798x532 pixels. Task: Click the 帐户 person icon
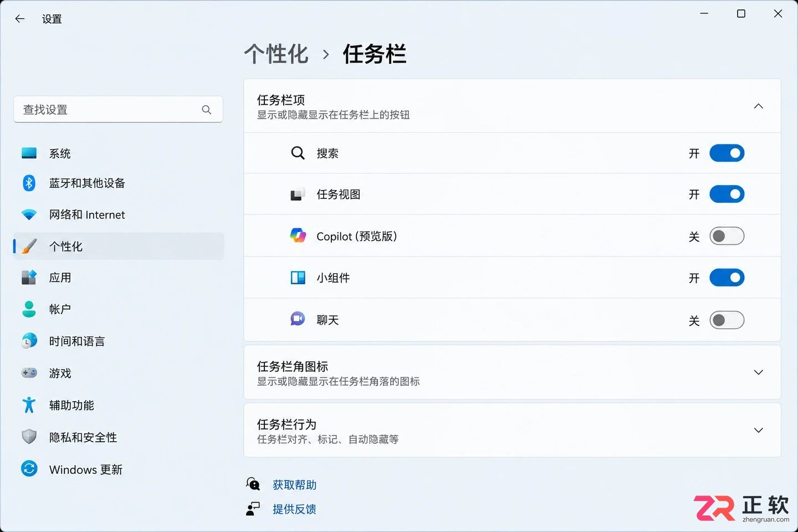coord(29,309)
